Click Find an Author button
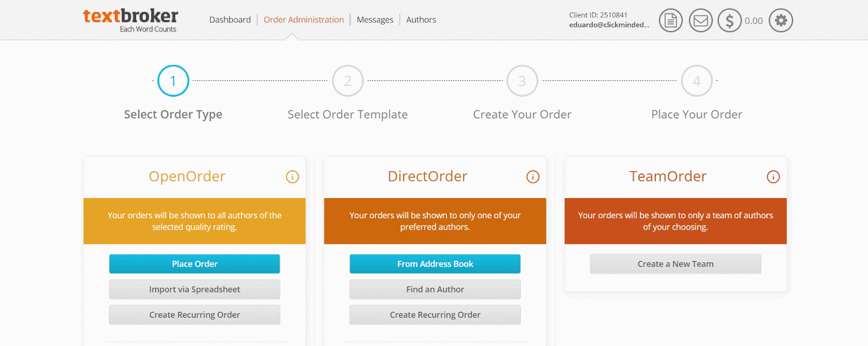Viewport: 868px width, 346px height. (435, 290)
